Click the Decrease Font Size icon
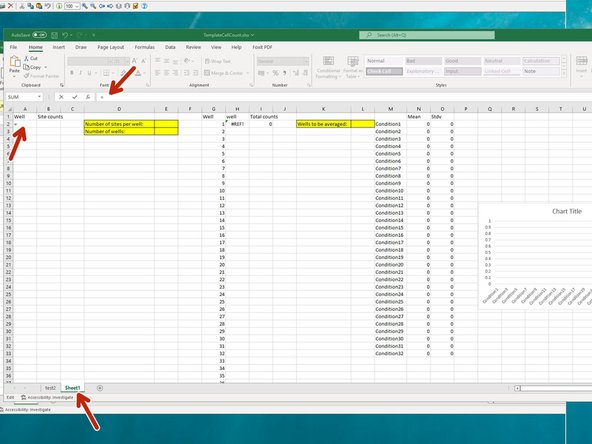Screen dimensions: 592x444 (x=143, y=61)
